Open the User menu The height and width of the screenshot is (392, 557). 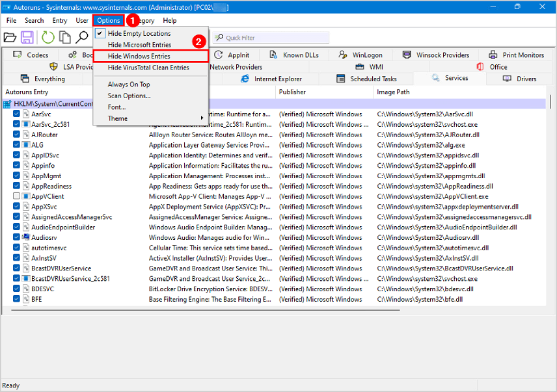click(x=82, y=21)
